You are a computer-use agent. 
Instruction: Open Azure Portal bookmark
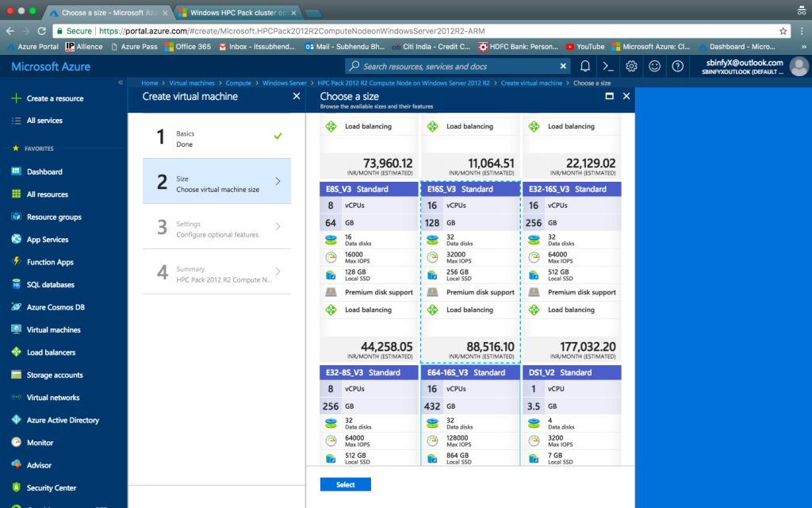[32, 47]
